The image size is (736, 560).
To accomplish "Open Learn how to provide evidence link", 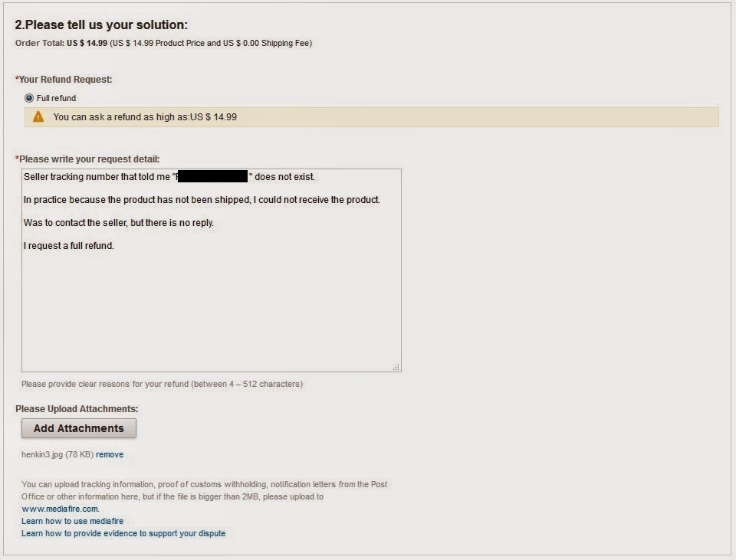I will (123, 533).
